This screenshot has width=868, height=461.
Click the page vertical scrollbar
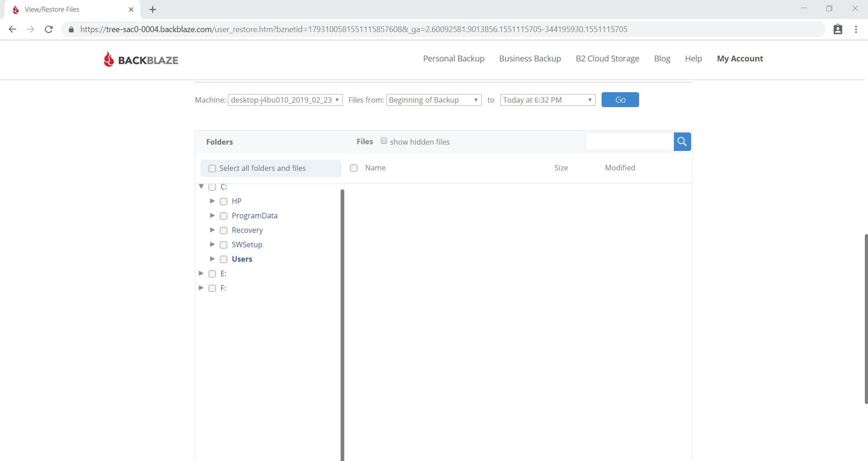pyautogui.click(x=866, y=319)
